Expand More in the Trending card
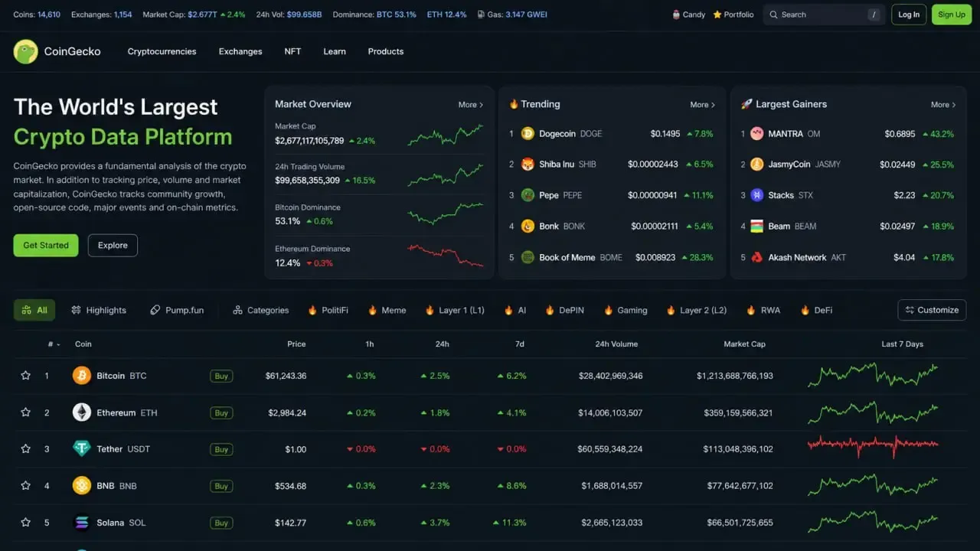This screenshot has width=980, height=551. tap(702, 105)
